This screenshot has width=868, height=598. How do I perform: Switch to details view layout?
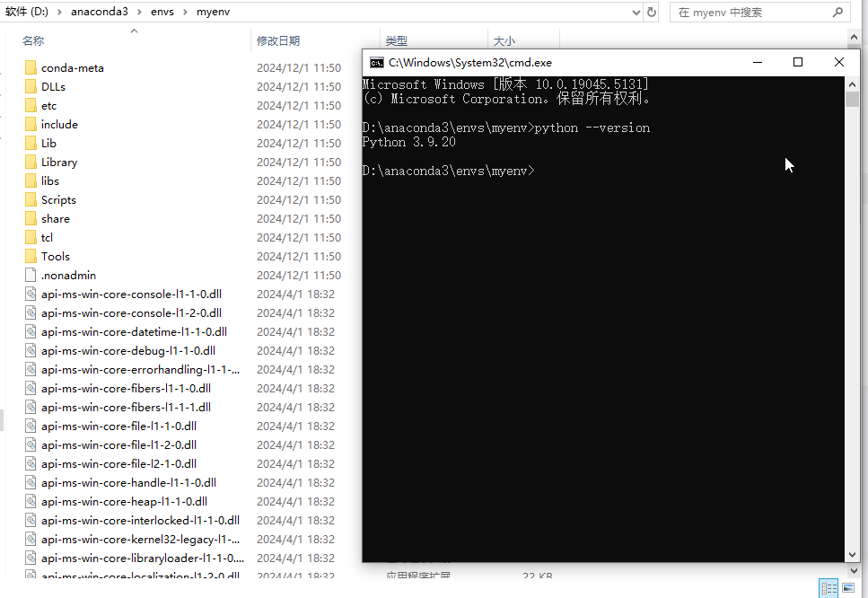829,588
